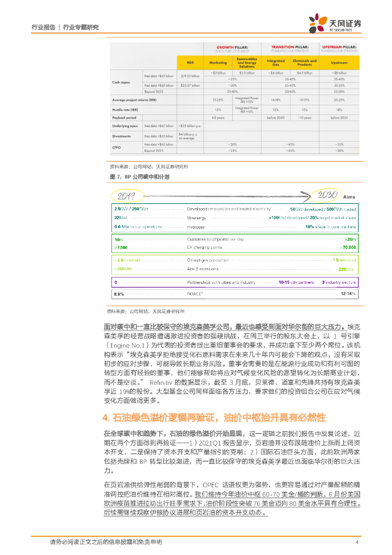Click the 235Mte target value
This screenshot has width=392, height=555.
click(345, 269)
